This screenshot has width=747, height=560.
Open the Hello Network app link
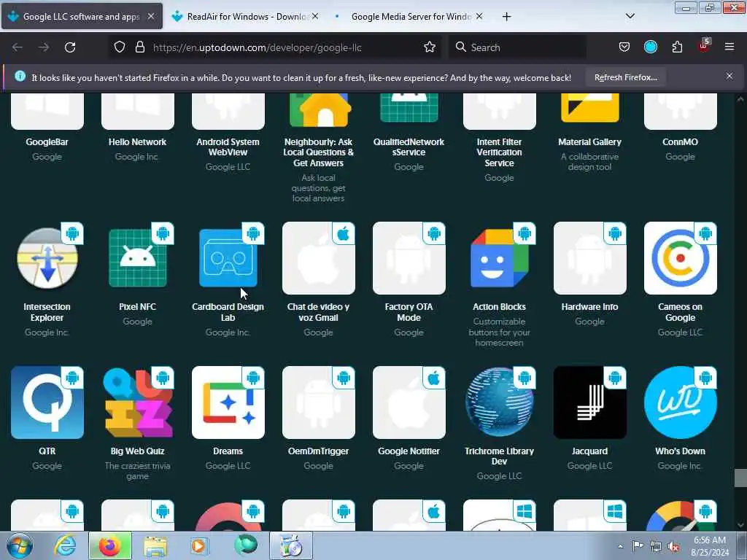click(137, 142)
